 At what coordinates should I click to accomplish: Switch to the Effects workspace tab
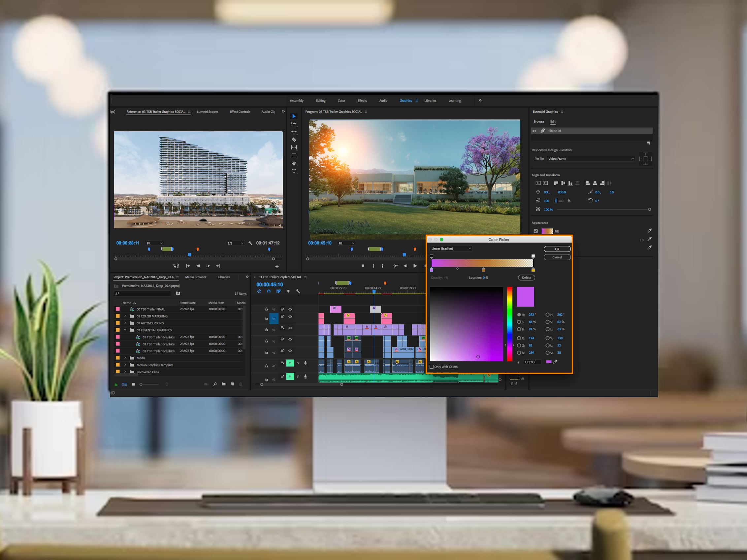[x=362, y=101]
